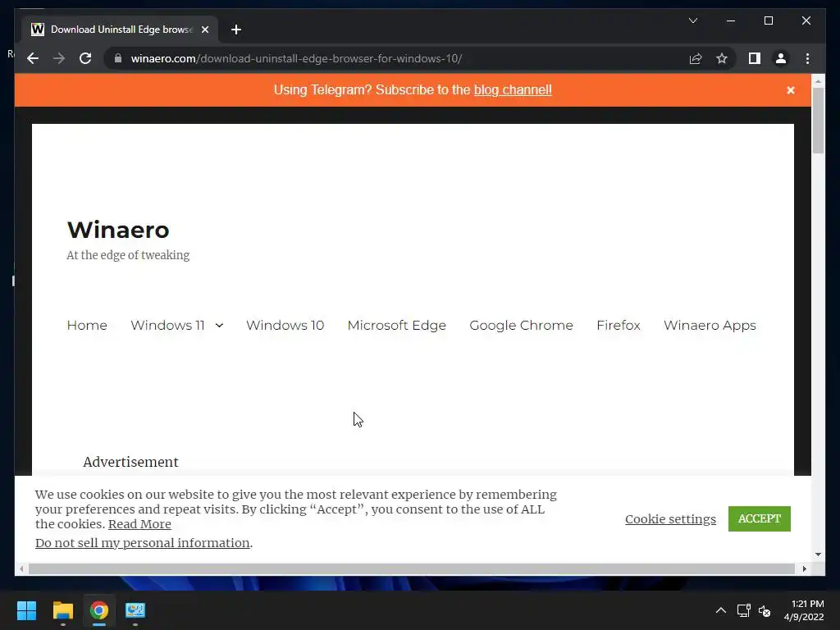Click the muted volume tray icon

click(765, 610)
